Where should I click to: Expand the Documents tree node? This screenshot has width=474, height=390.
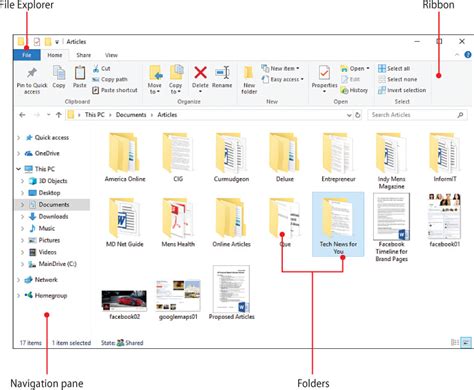[x=22, y=205]
